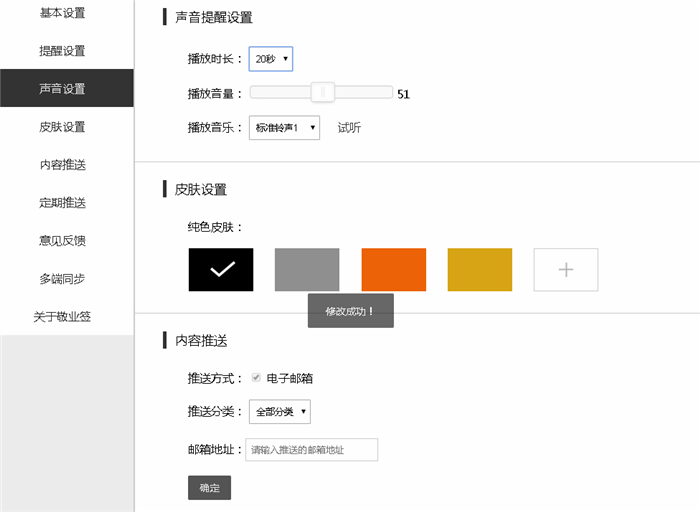Screen dimensions: 700x512
Task: Select the black skin swatch with checkmark
Action: click(221, 270)
